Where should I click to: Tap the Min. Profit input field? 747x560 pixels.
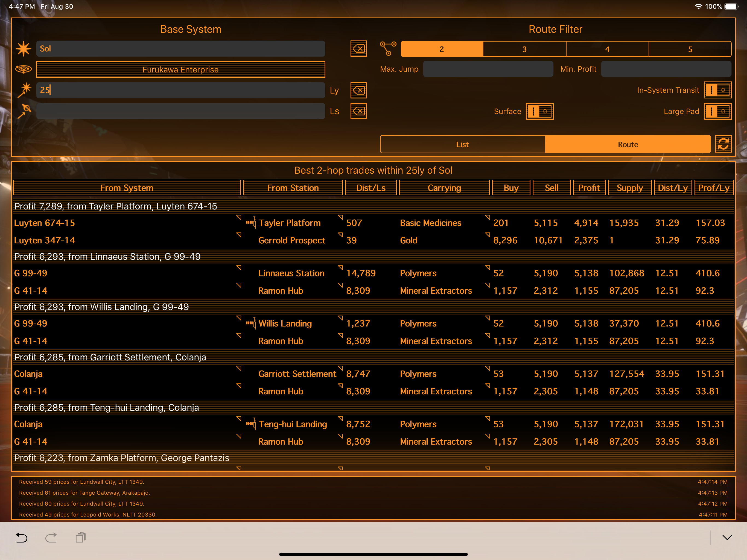tap(666, 69)
